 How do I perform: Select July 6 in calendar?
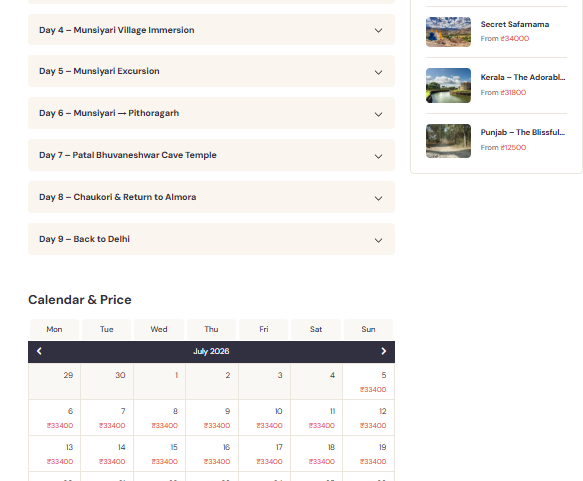coord(54,418)
